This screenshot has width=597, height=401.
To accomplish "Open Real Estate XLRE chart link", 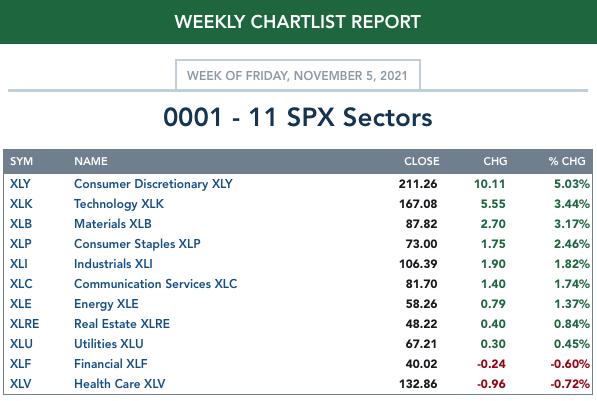I will tap(122, 324).
